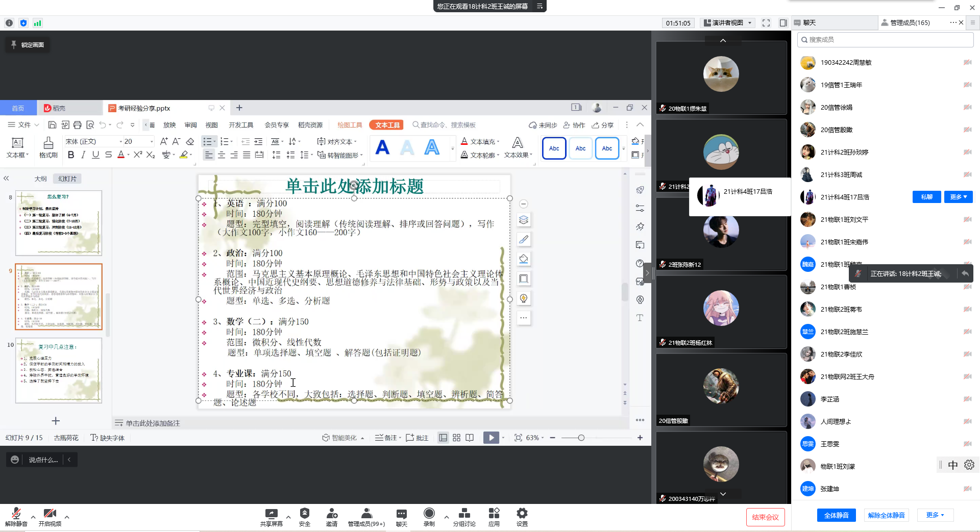Click the Chat icon in bottom toolbar
Image resolution: width=980 pixels, height=532 pixels.
pyautogui.click(x=402, y=514)
